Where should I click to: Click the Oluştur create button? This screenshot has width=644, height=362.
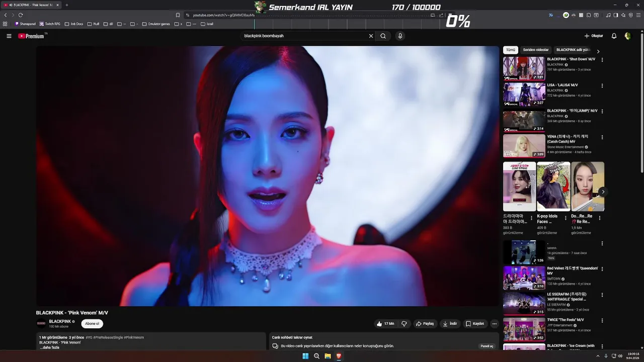pos(594,36)
